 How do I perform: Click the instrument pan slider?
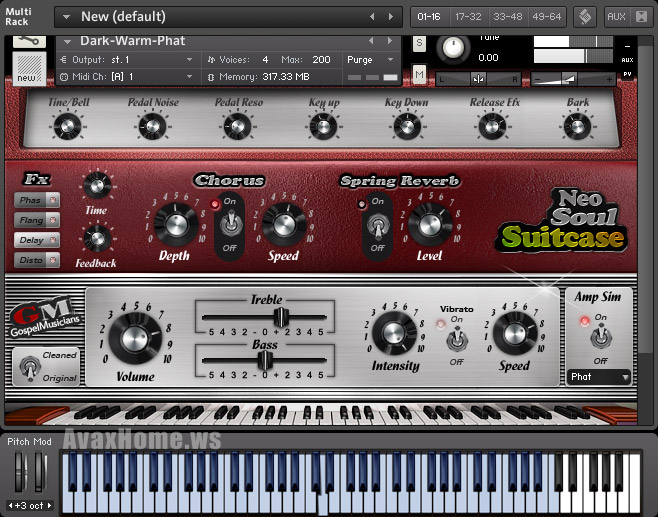pos(478,79)
